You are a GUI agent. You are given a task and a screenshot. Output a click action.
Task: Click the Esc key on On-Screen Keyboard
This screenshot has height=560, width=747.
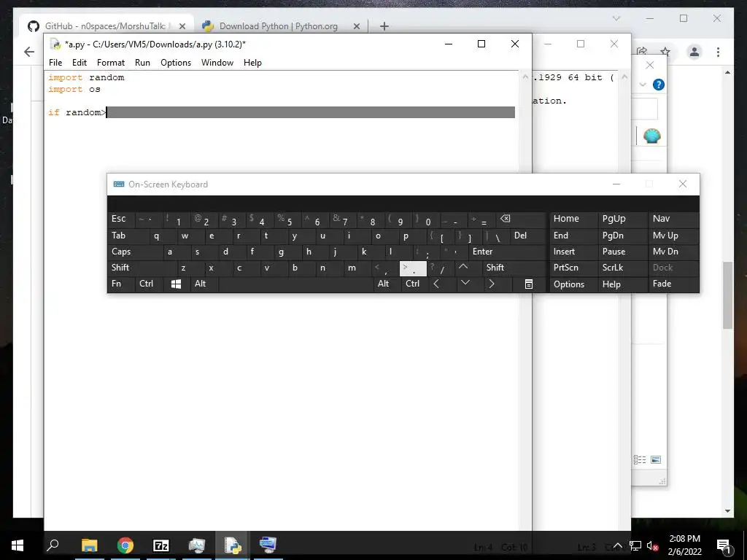tap(121, 219)
